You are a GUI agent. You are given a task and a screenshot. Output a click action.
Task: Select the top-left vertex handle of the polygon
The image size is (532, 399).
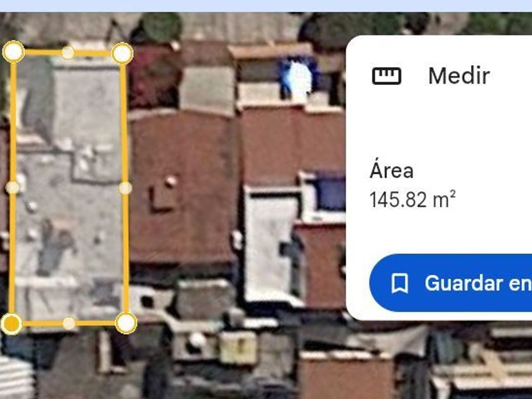[x=13, y=51]
